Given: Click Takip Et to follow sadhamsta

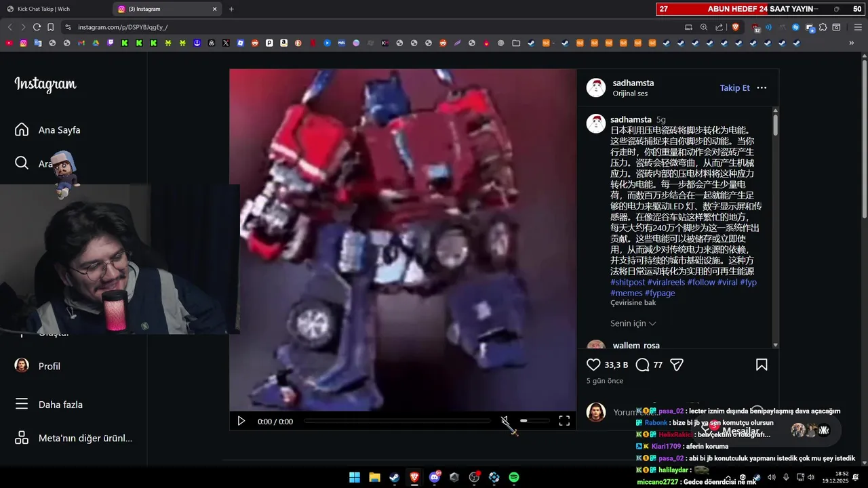Looking at the screenshot, I should (x=734, y=88).
